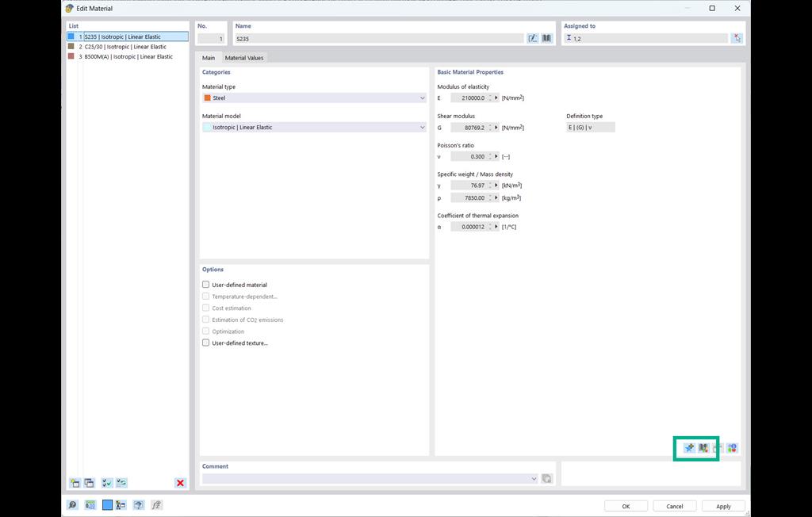Screen dimensions: 812x517
Task: Select the Main tab
Action: tap(208, 57)
